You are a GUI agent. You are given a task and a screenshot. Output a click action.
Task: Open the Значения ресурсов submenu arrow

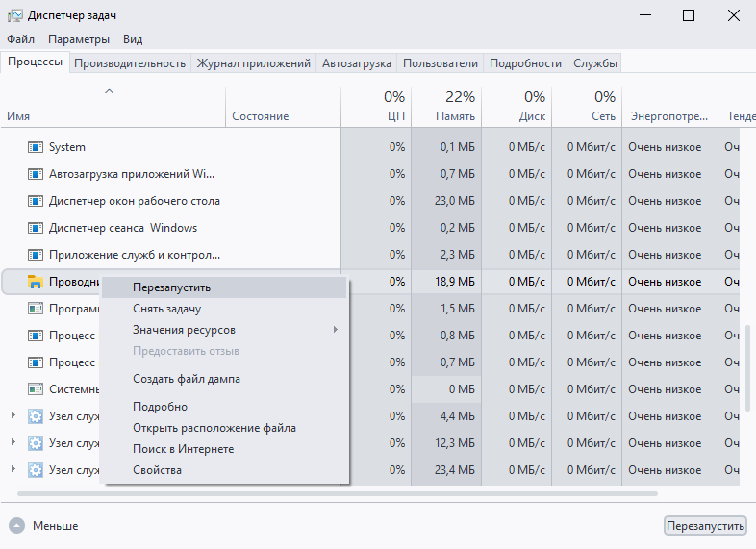335,330
